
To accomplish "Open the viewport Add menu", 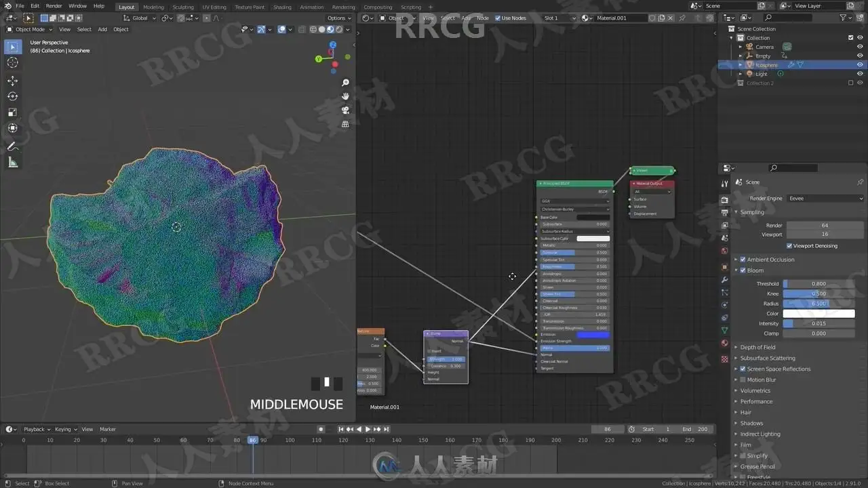I will point(102,29).
